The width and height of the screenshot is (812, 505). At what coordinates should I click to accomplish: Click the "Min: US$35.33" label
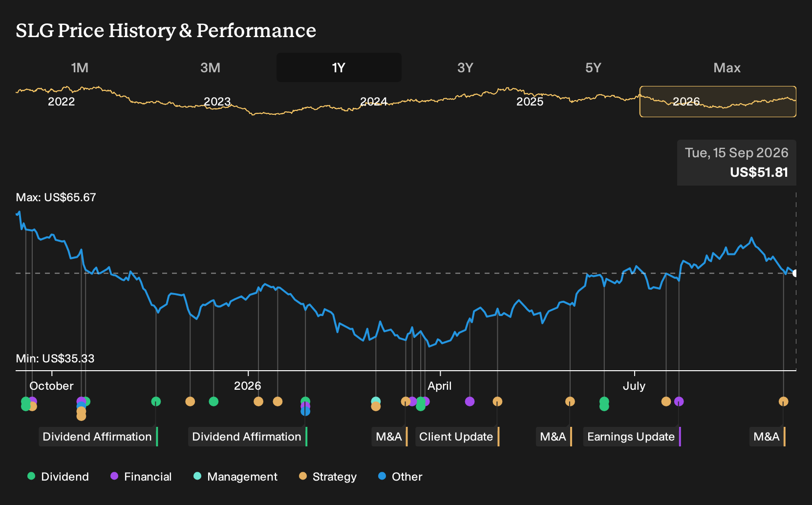pyautogui.click(x=55, y=358)
